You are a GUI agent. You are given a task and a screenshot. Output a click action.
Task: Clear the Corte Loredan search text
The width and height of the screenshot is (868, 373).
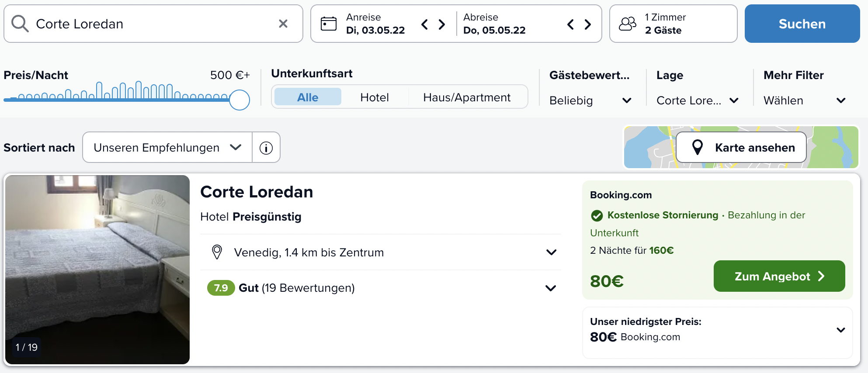283,24
